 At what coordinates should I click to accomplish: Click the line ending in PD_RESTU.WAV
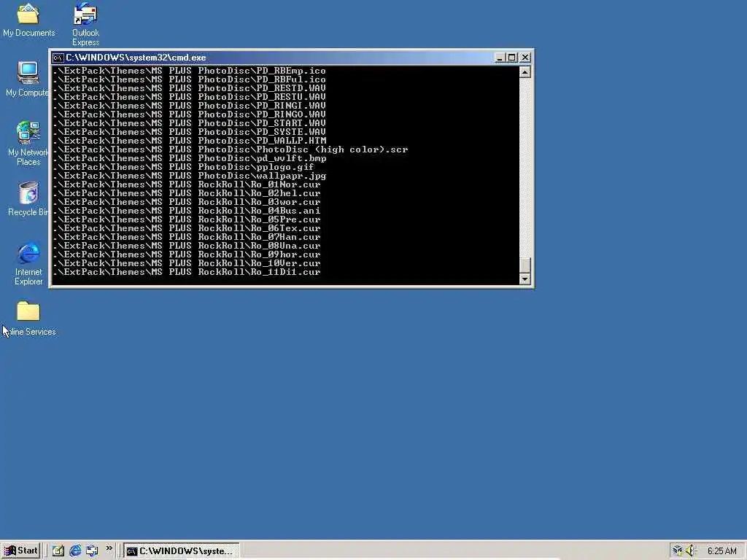coord(189,97)
